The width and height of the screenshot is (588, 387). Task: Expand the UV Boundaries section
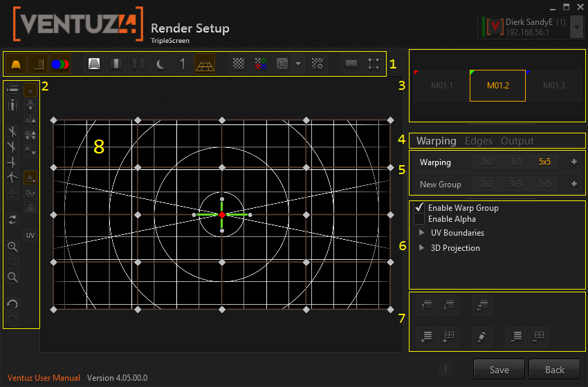pyautogui.click(x=423, y=233)
